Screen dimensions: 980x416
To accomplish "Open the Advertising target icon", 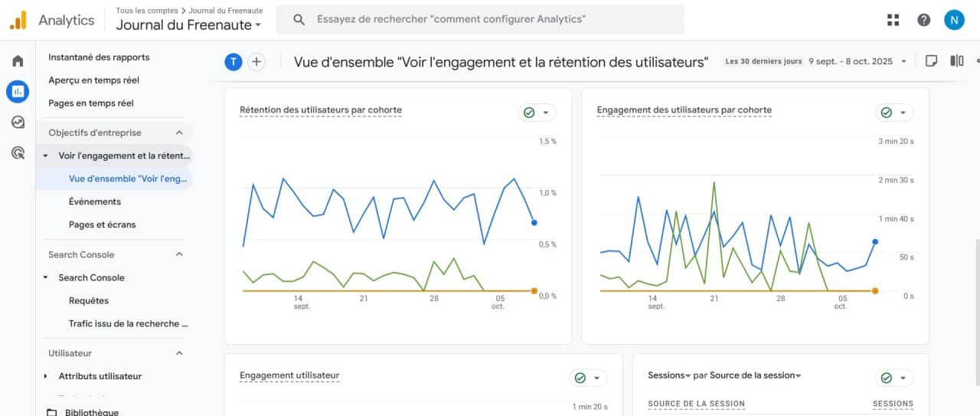I will point(18,152).
